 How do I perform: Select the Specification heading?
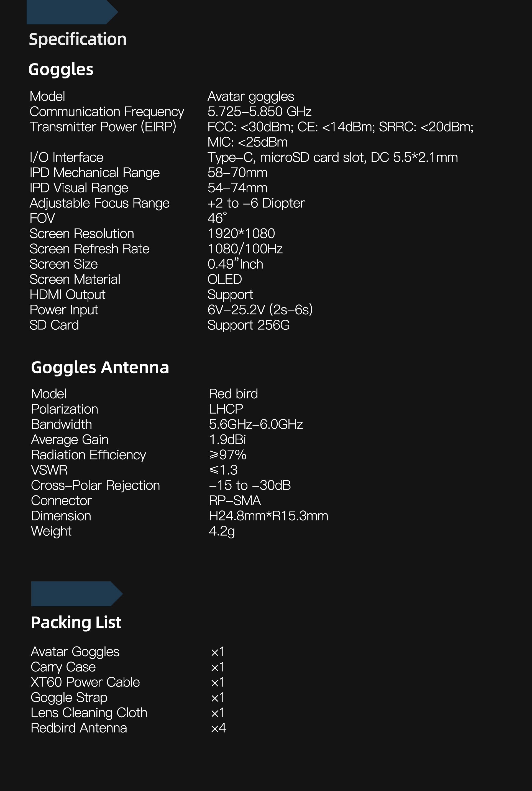click(x=78, y=39)
